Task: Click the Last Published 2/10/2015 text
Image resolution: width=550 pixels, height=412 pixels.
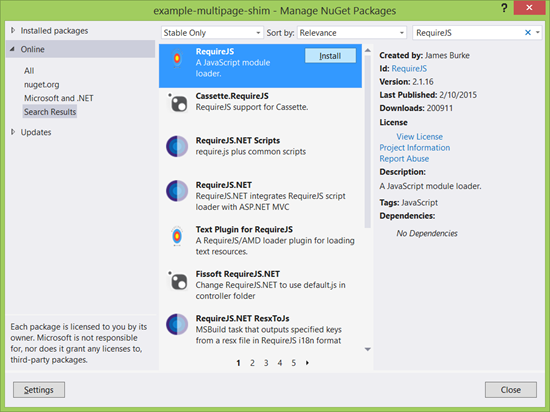Action: 428,95
